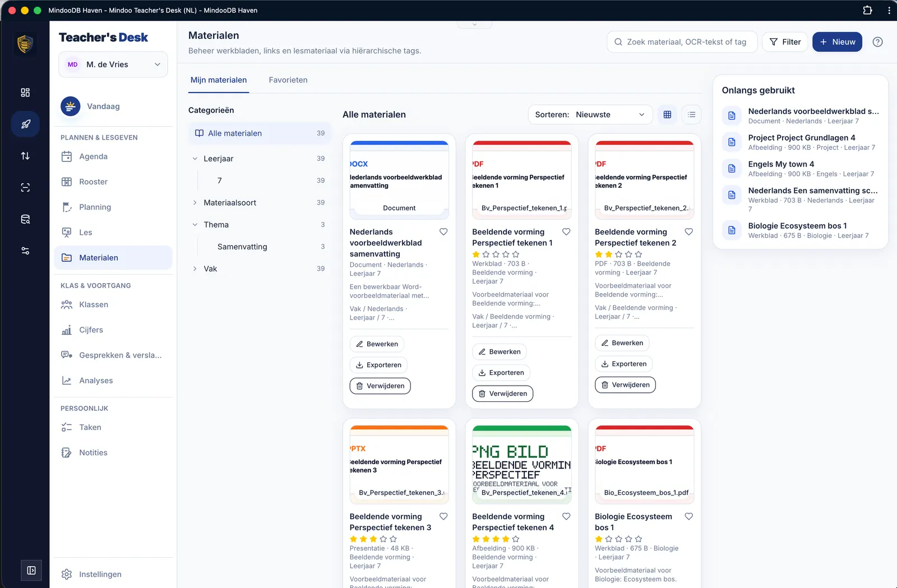This screenshot has height=588, width=897.
Task: Rate Perspectief tekenen 1 five stars
Action: coord(516,254)
